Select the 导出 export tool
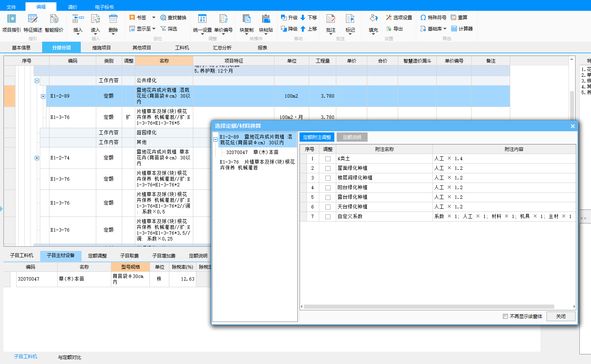 tap(394, 29)
